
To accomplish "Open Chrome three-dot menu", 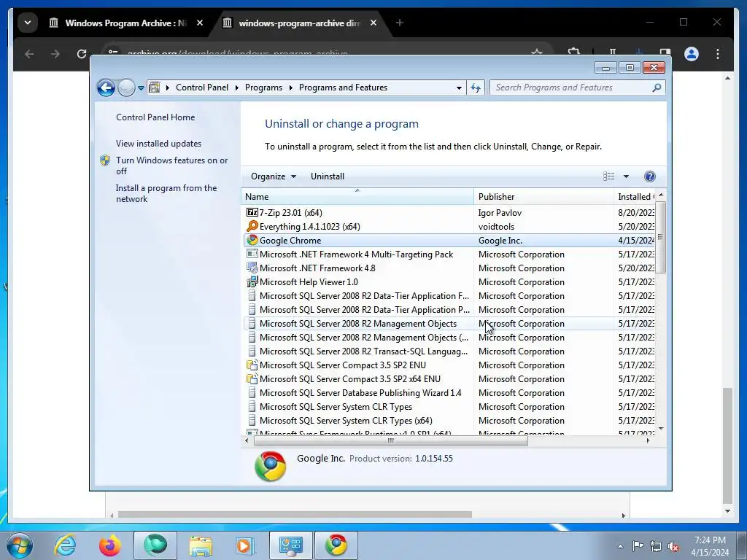I will tap(718, 54).
